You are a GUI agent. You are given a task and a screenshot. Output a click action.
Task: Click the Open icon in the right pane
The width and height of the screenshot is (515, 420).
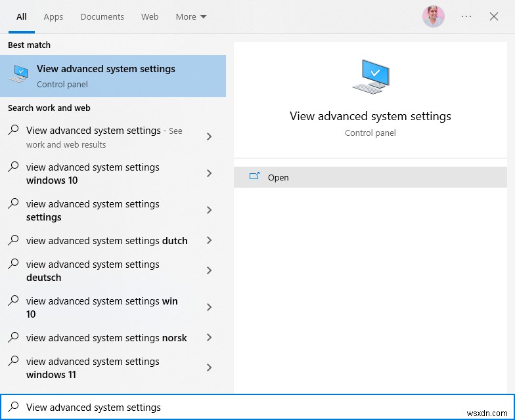tap(255, 177)
